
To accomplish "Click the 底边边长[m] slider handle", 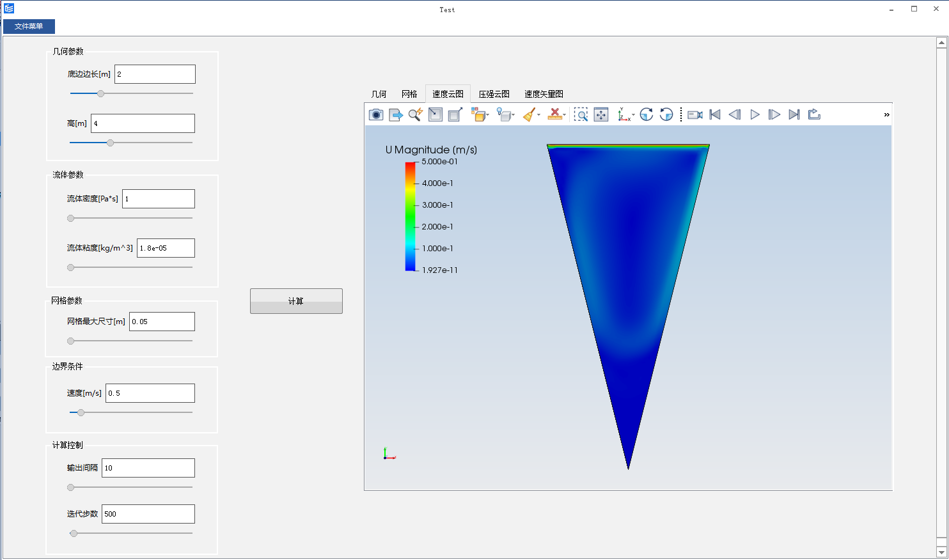I will [100, 93].
